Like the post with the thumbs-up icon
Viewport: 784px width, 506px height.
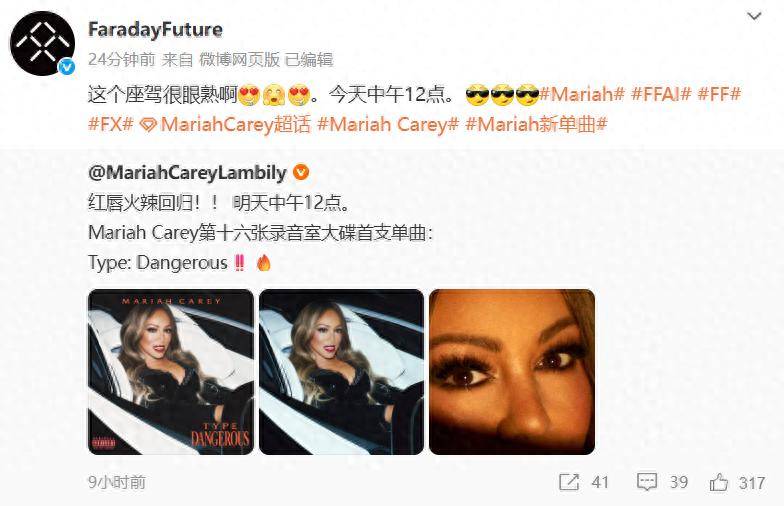pos(719,482)
